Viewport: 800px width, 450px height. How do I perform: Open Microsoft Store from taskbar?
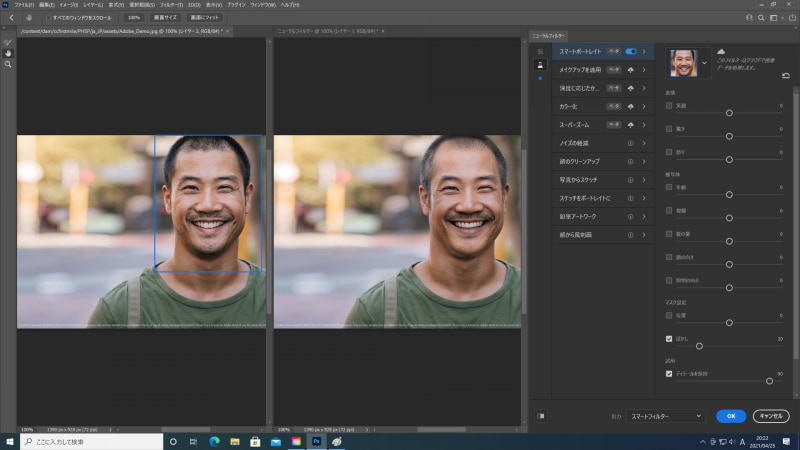click(x=255, y=441)
